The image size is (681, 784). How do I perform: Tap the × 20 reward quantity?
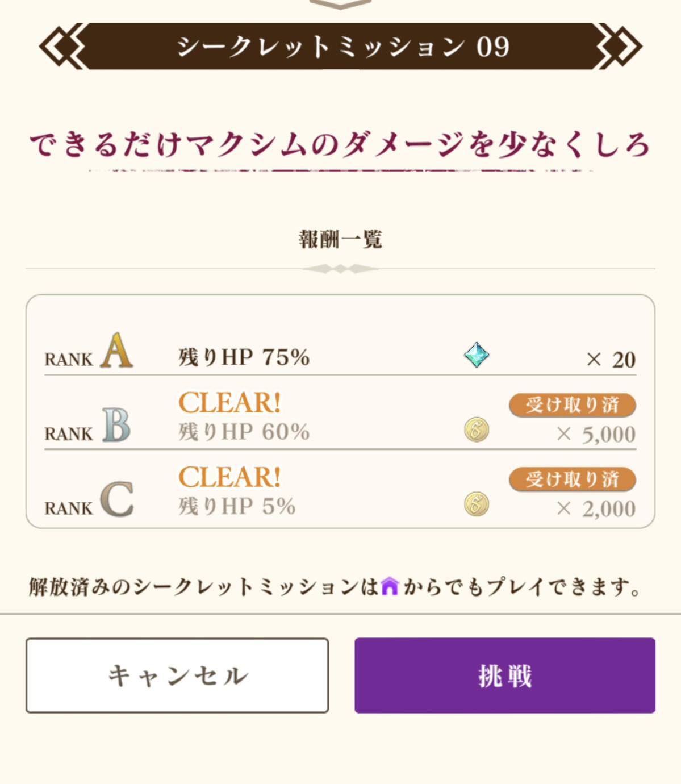point(611,360)
